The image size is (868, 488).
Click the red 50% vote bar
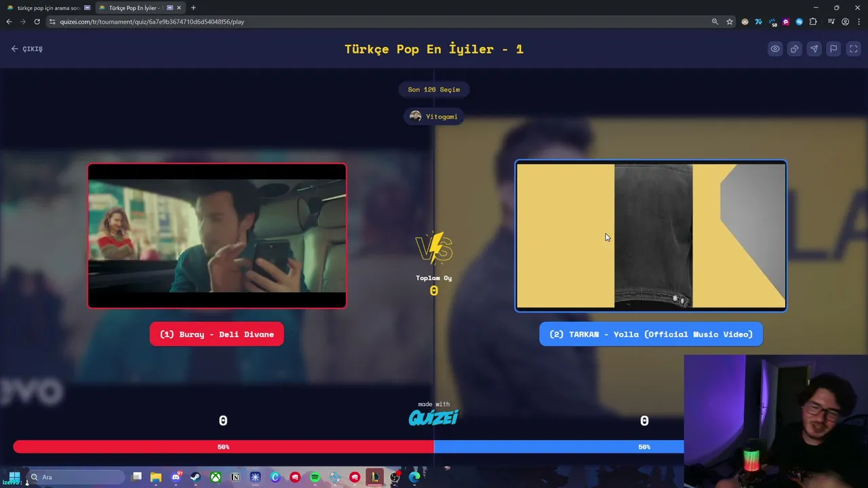224,447
